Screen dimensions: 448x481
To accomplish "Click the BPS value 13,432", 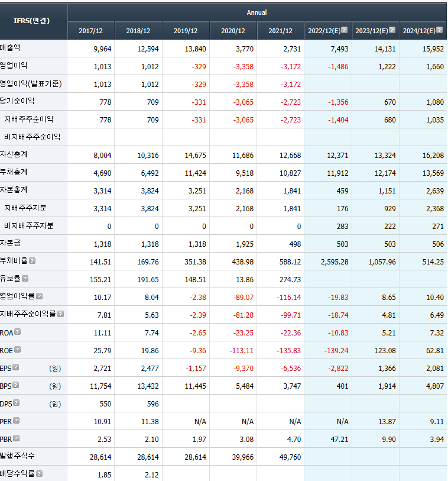I will [x=148, y=386].
